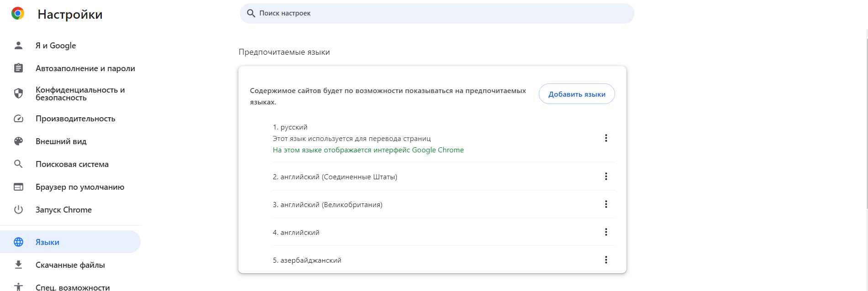This screenshot has height=291, width=868.
Task: Click the person icon beside Я и Google
Action: pos(18,46)
